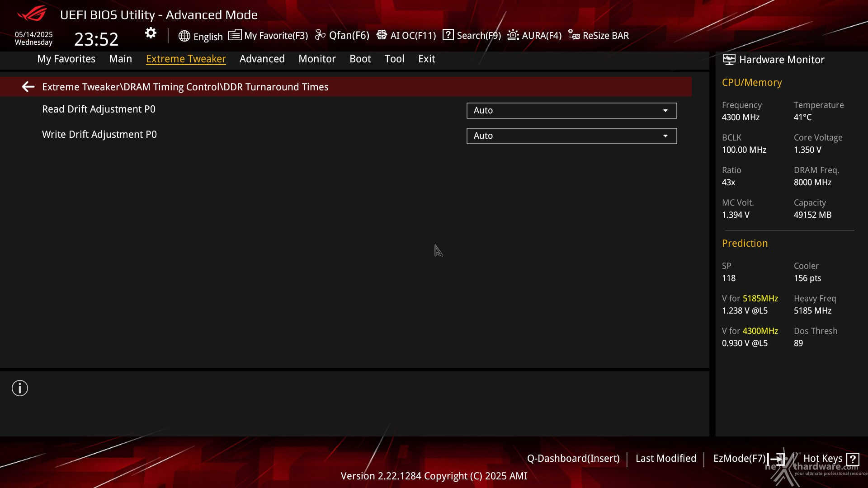
Task: Click the AI OC brain icon
Action: pyautogui.click(x=382, y=35)
